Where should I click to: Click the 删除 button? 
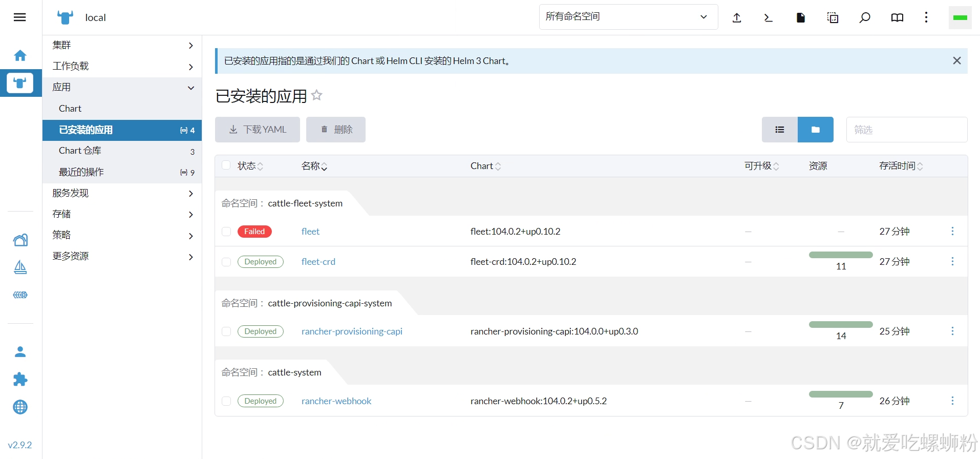336,130
